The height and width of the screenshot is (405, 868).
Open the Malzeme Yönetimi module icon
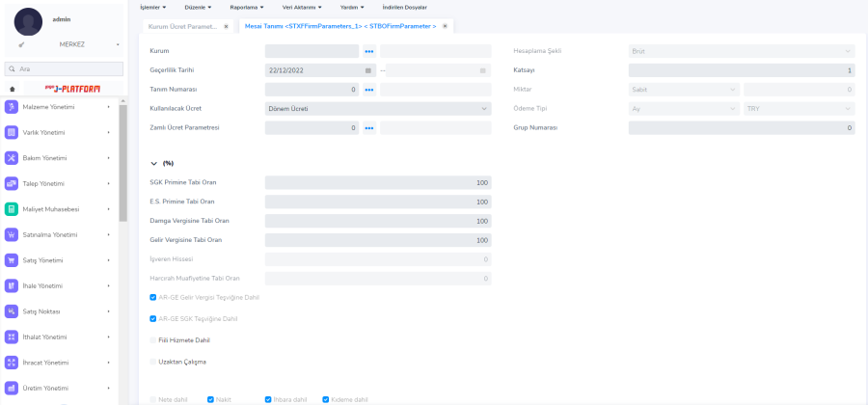[12, 107]
